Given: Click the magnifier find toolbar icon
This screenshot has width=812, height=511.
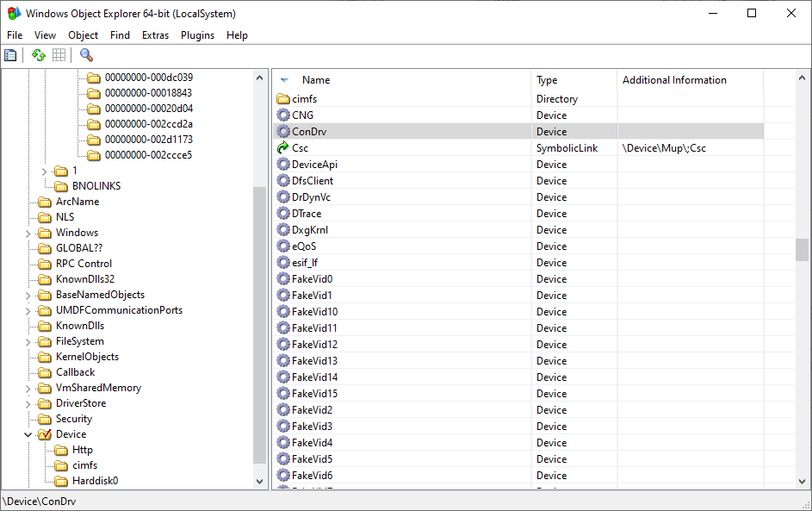Looking at the screenshot, I should pos(86,55).
